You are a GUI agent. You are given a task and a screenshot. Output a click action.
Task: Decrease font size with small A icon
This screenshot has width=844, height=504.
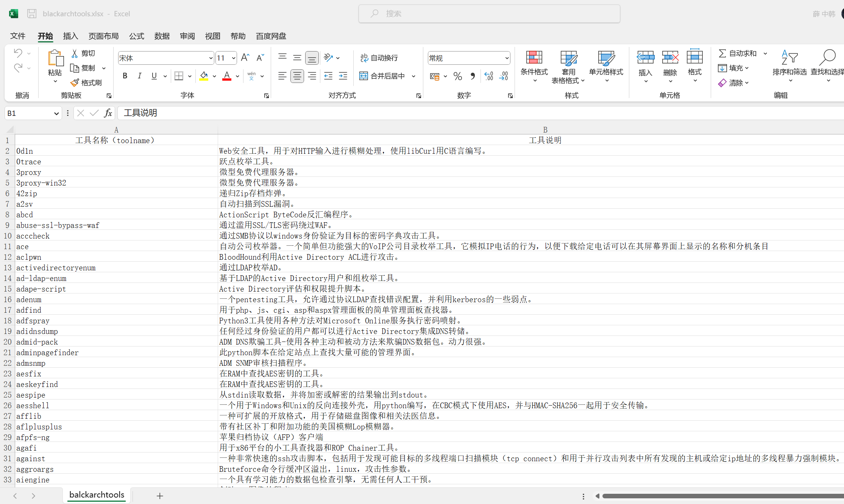click(260, 58)
